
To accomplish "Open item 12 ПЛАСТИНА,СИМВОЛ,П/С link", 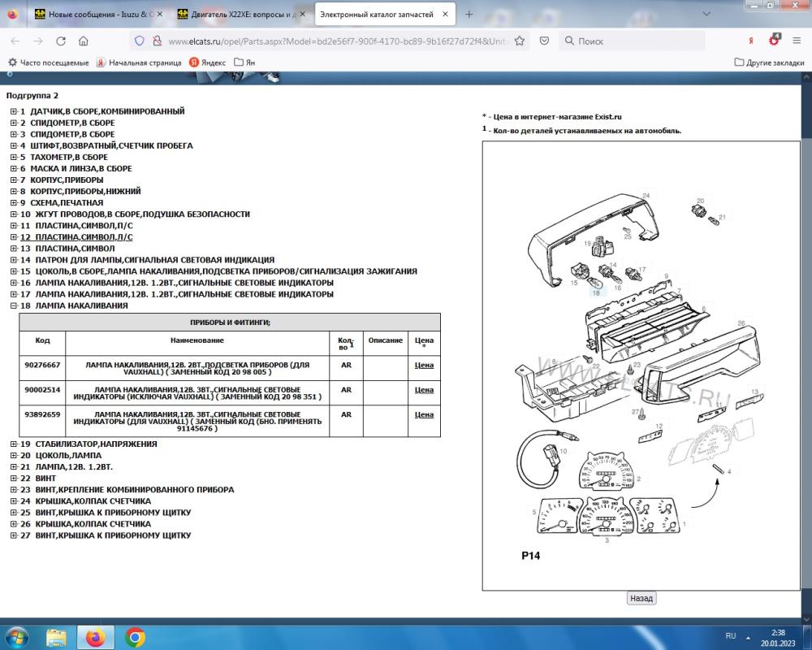I will (76, 237).
